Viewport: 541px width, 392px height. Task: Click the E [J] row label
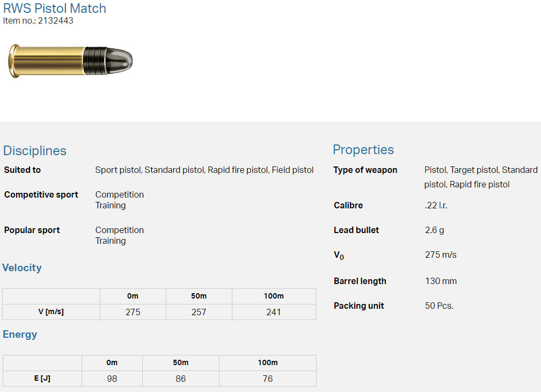click(x=42, y=379)
